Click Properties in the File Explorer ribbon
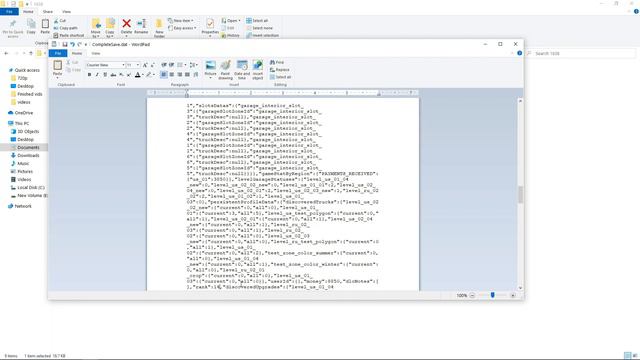 point(210,27)
